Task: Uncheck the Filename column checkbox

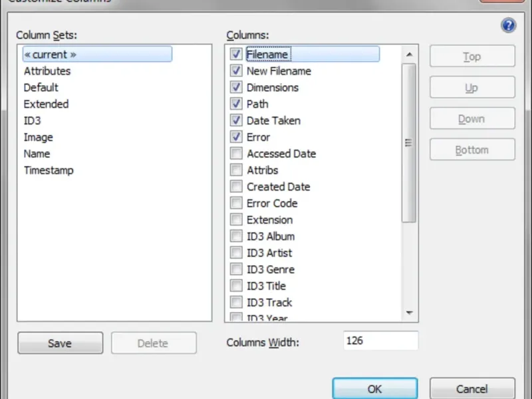Action: pyautogui.click(x=236, y=55)
